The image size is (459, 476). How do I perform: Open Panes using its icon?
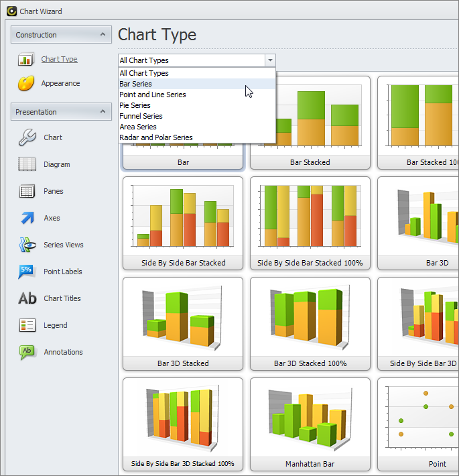pyautogui.click(x=27, y=191)
